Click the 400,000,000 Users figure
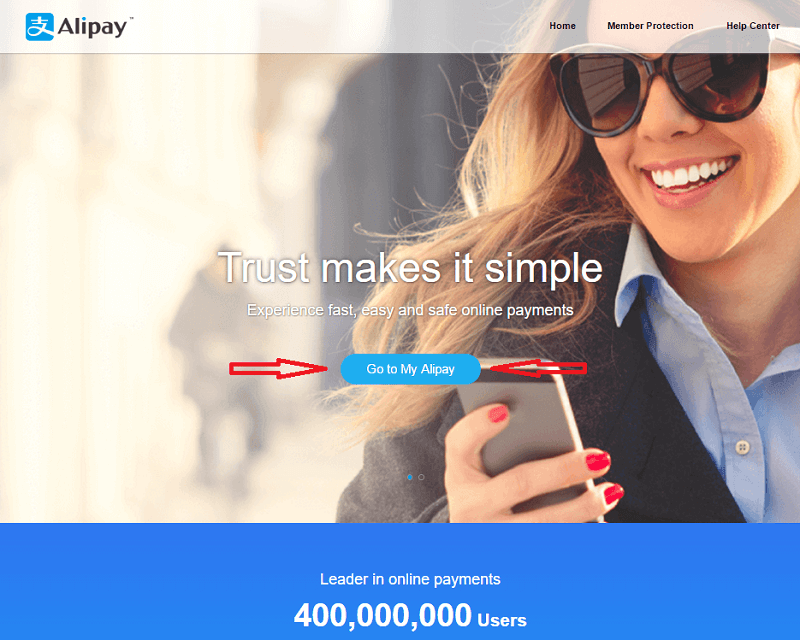Screen dimensions: 800x640 click(410, 616)
